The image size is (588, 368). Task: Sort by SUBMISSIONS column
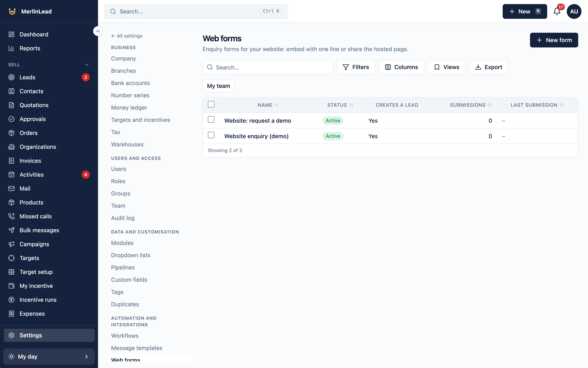click(x=471, y=105)
